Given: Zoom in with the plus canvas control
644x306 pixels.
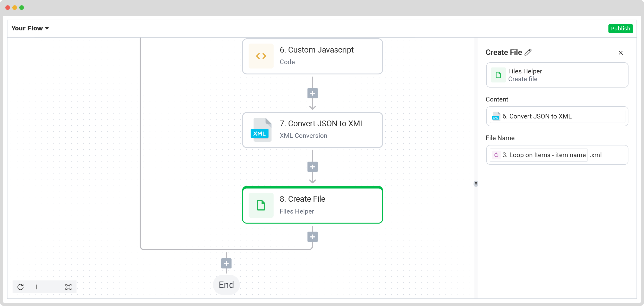Looking at the screenshot, I should pos(37,287).
